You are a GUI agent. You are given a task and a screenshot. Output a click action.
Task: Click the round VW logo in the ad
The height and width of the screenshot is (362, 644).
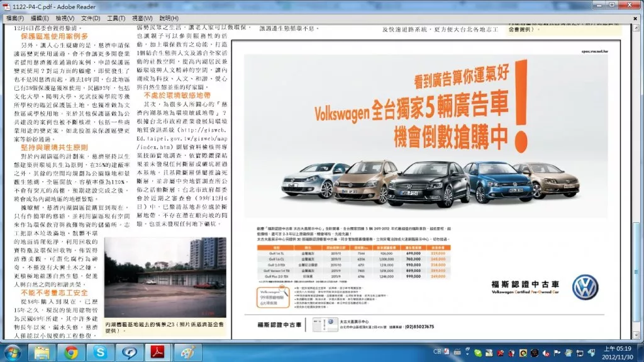(x=586, y=287)
